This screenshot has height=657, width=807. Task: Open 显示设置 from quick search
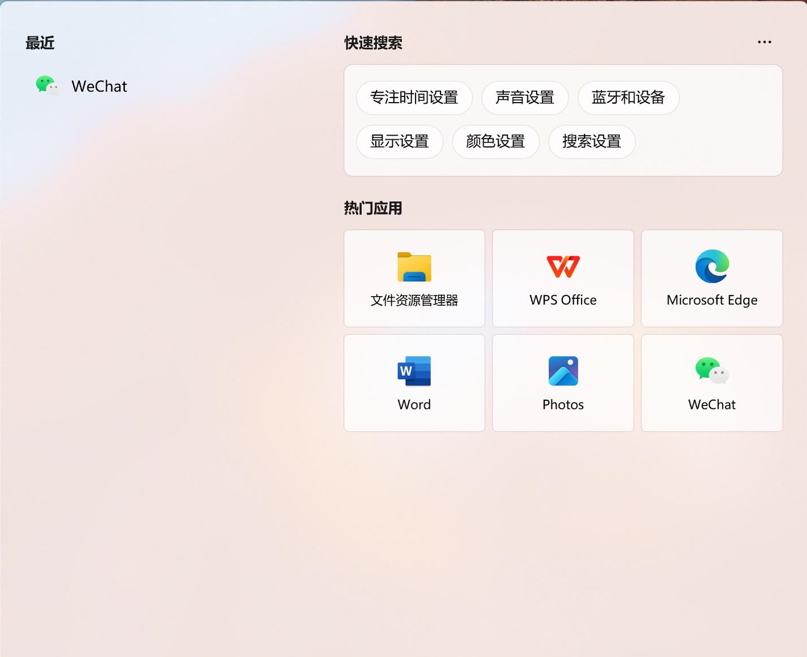pos(399,142)
